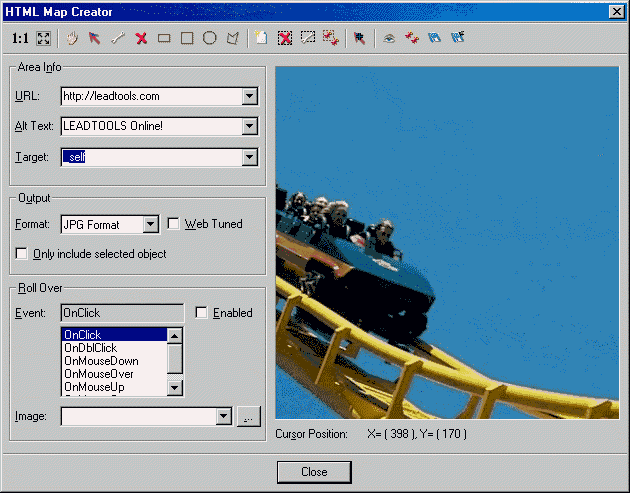
Task: Toggle the Web Tuned checkbox
Action: pyautogui.click(x=173, y=224)
